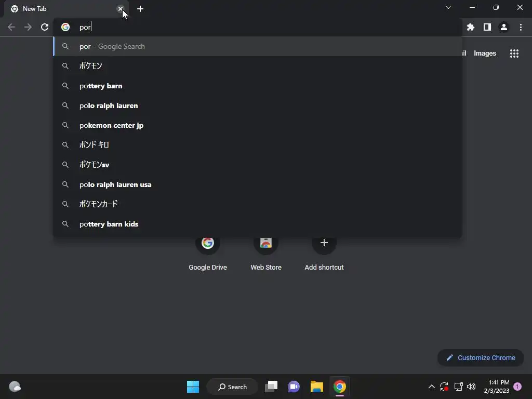Image resolution: width=532 pixels, height=399 pixels.
Task: Click the Customize Chrome button
Action: pos(481,357)
